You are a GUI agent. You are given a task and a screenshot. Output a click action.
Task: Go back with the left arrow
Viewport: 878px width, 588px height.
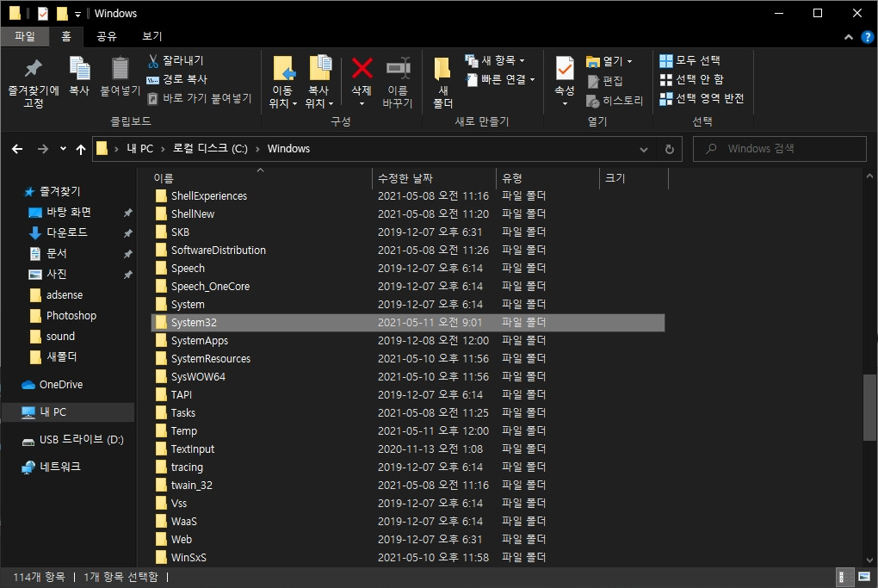(17, 149)
